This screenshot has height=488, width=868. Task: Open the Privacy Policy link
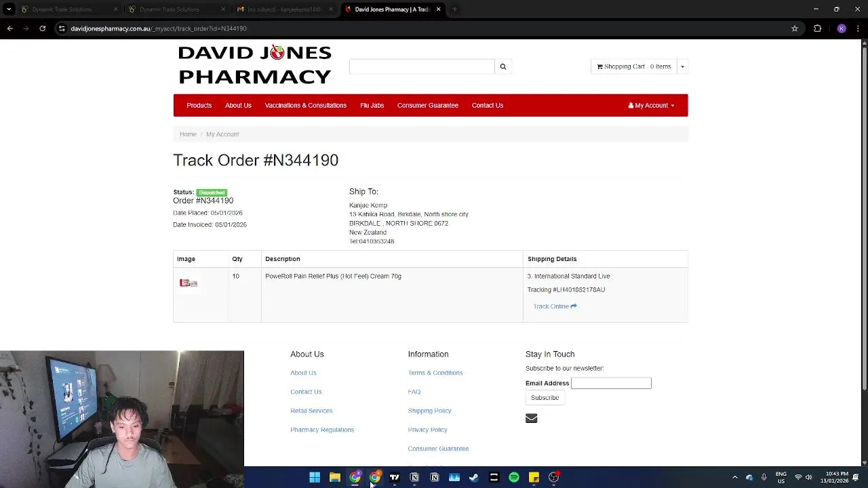(427, 430)
